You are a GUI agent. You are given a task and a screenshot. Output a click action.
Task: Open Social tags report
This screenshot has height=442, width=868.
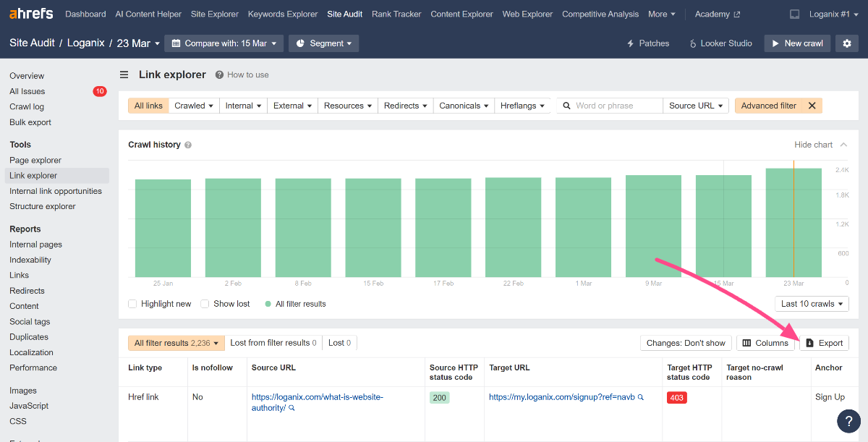click(x=30, y=321)
